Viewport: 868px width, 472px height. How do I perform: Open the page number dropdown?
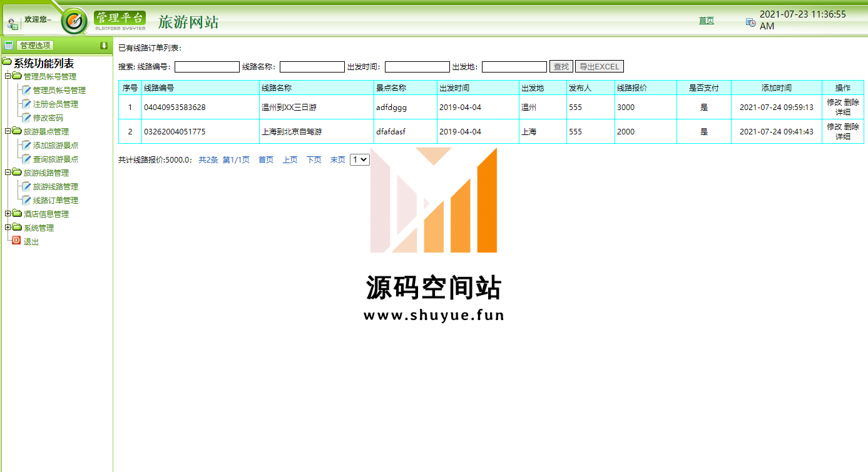(360, 159)
